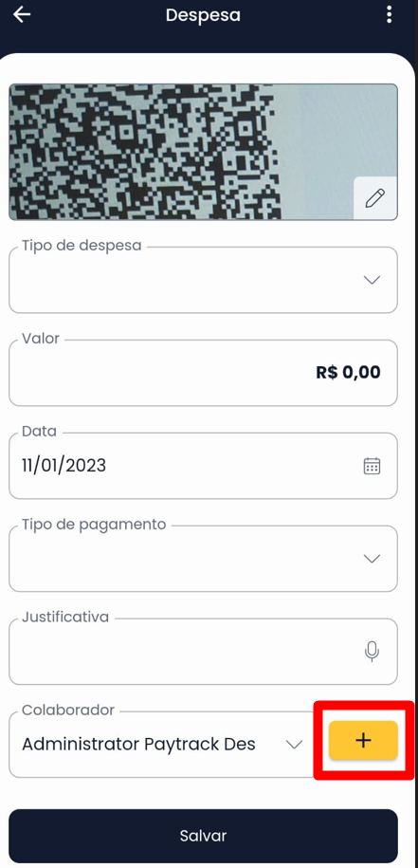Click the Tipo de pagamento field label
This screenshot has height=868, width=418.
coord(94,525)
